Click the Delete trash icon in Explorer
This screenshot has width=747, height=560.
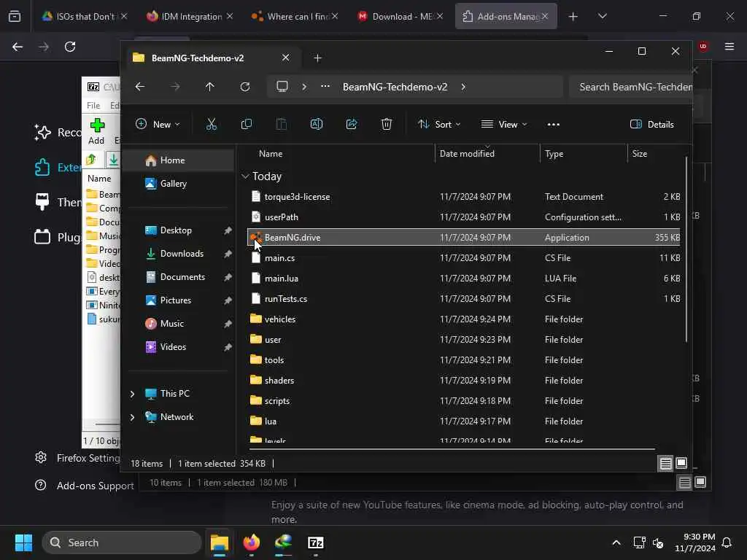click(x=387, y=124)
